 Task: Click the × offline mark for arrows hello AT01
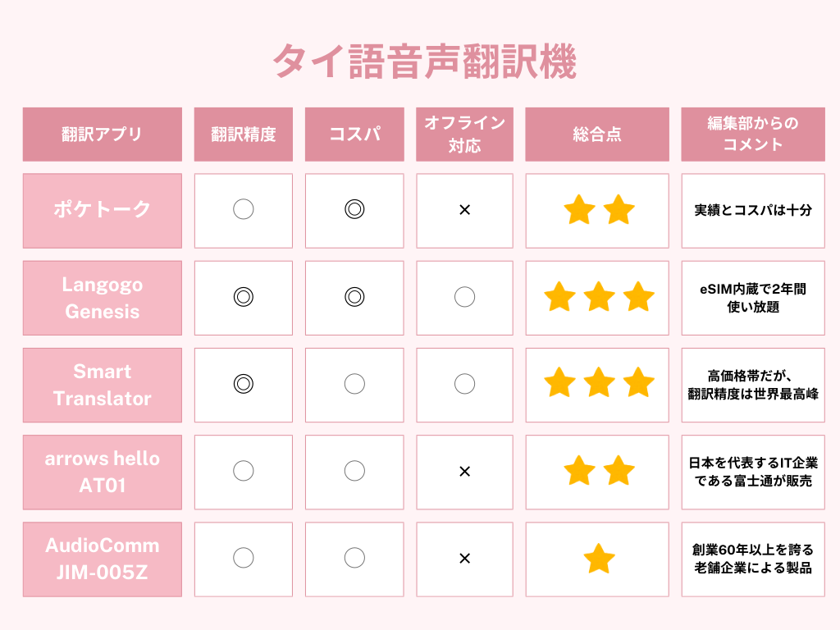coord(464,471)
